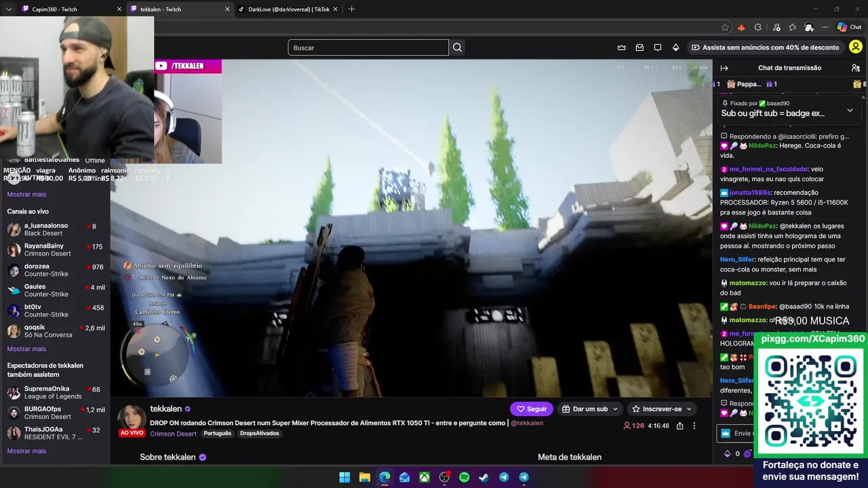The height and width of the screenshot is (488, 868).
Task: Switch to the tekkalen - Twitch tab
Action: (x=179, y=9)
